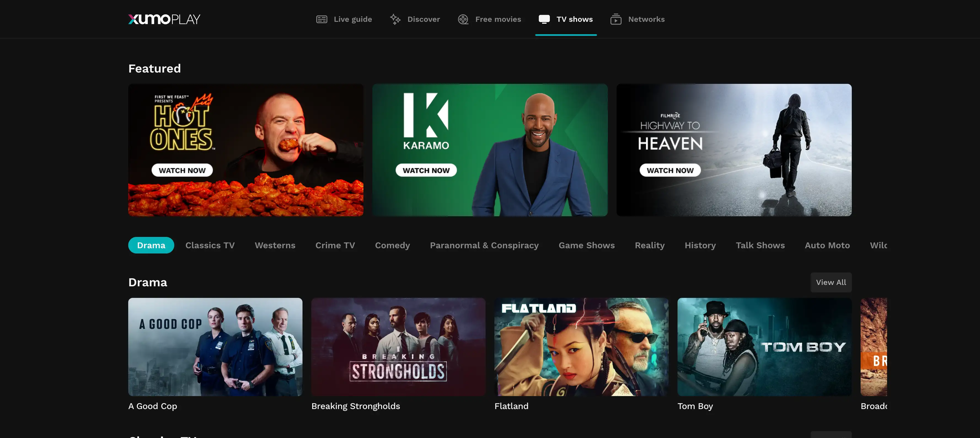980x438 pixels.
Task: Open A Good Cop thumbnail
Action: pyautogui.click(x=215, y=347)
